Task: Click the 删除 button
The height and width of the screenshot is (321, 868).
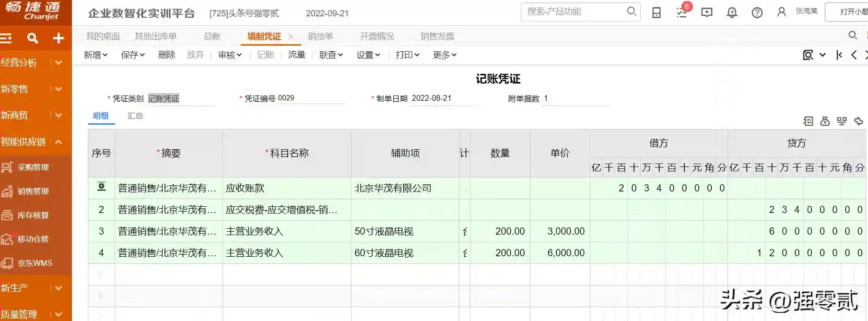Action: (166, 55)
